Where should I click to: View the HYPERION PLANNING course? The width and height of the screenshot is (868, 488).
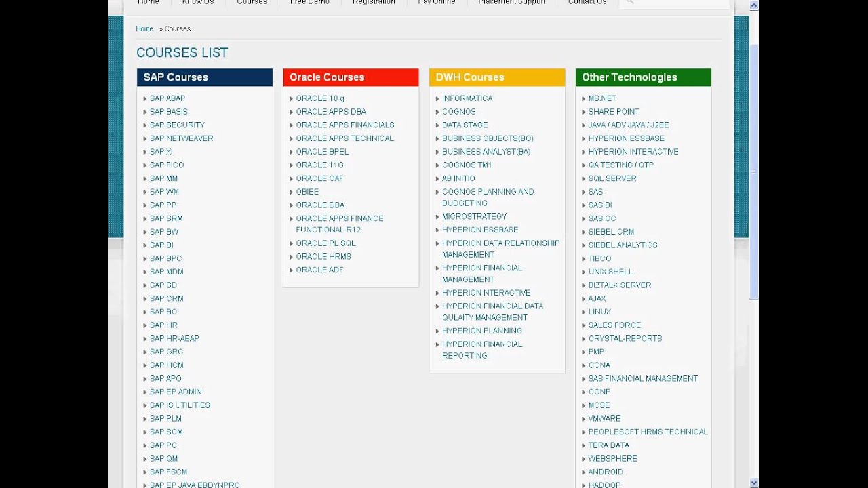pyautogui.click(x=482, y=331)
